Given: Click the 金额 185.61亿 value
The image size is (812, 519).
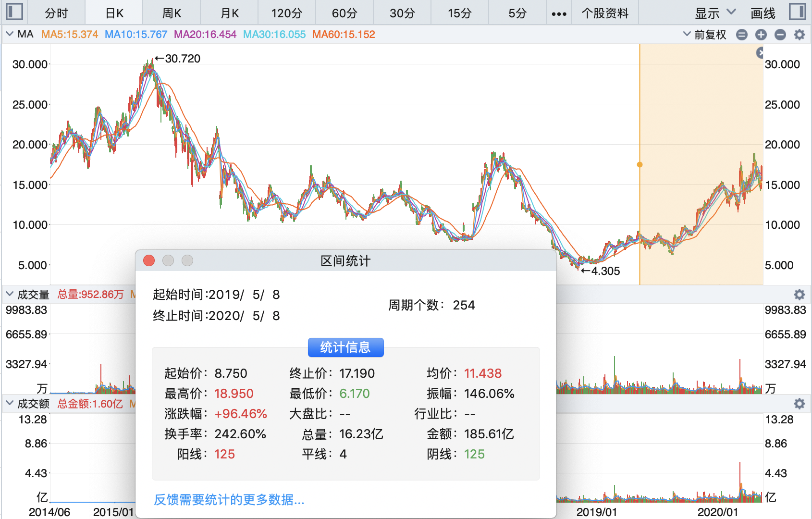Looking at the screenshot, I should pos(489,434).
